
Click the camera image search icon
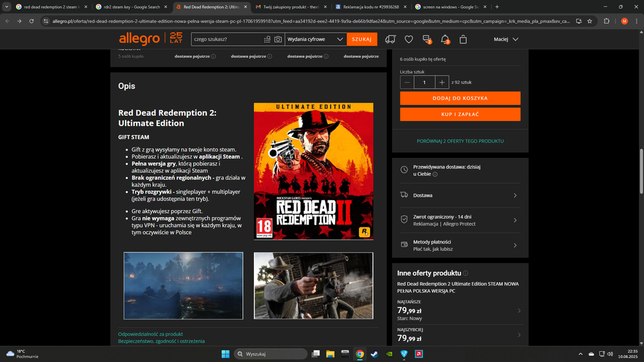278,39
